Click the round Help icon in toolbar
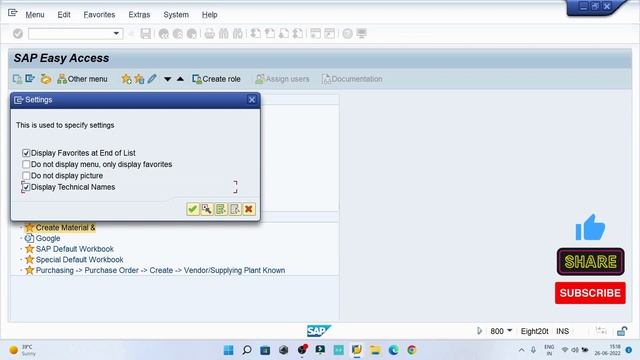640x360 pixels. tap(347, 33)
